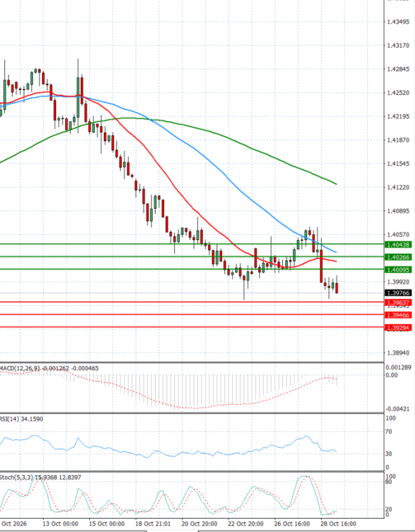Click the 15 Oct 00:00 time axis label
The height and width of the screenshot is (532, 415).
[x=107, y=524]
